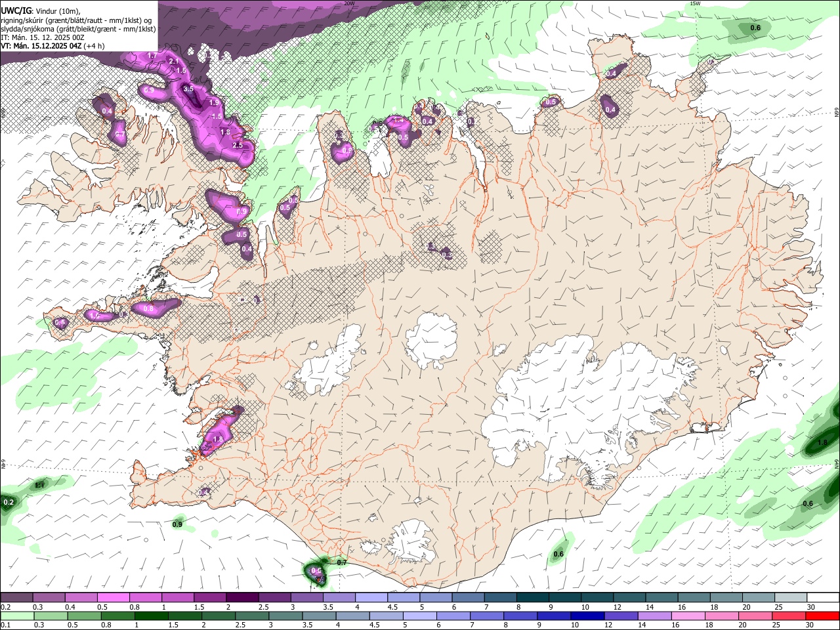Click the 0.6 value in the top-right green cell

click(755, 28)
